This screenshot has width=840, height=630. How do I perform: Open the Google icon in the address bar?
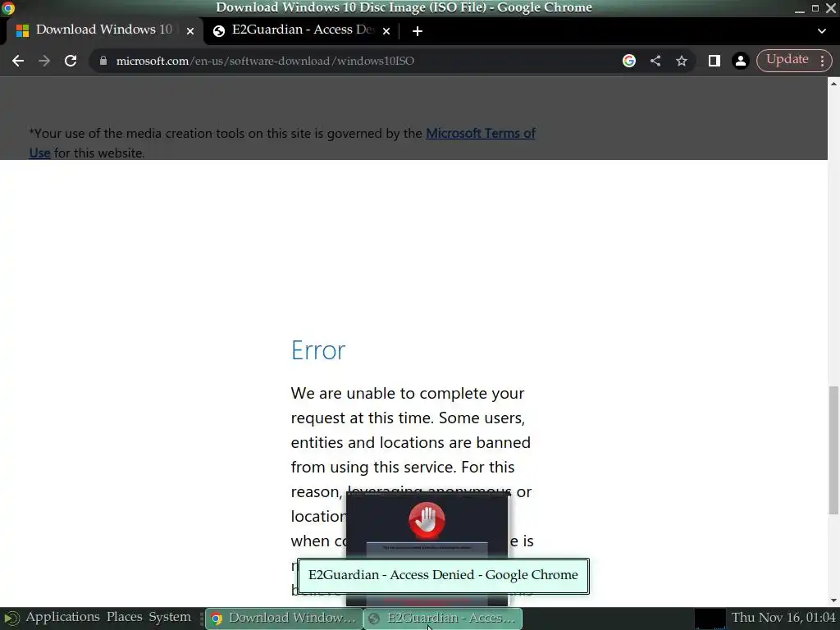click(x=629, y=61)
